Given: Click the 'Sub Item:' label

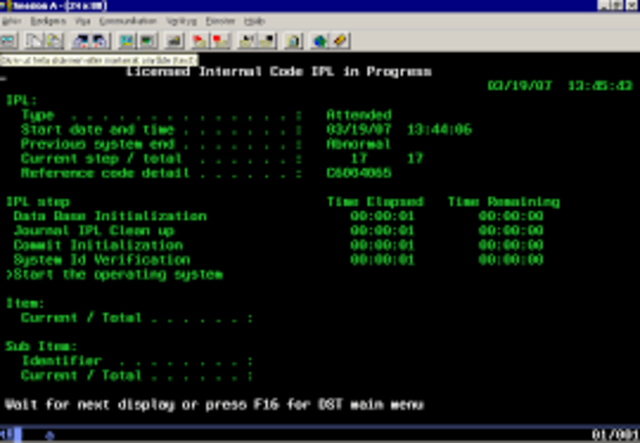Looking at the screenshot, I should click(x=41, y=347).
